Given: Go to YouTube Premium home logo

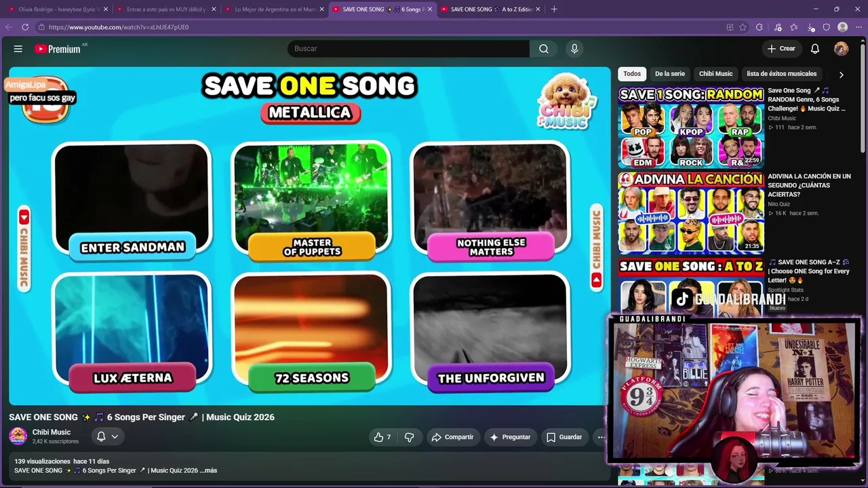Looking at the screenshot, I should (x=58, y=49).
